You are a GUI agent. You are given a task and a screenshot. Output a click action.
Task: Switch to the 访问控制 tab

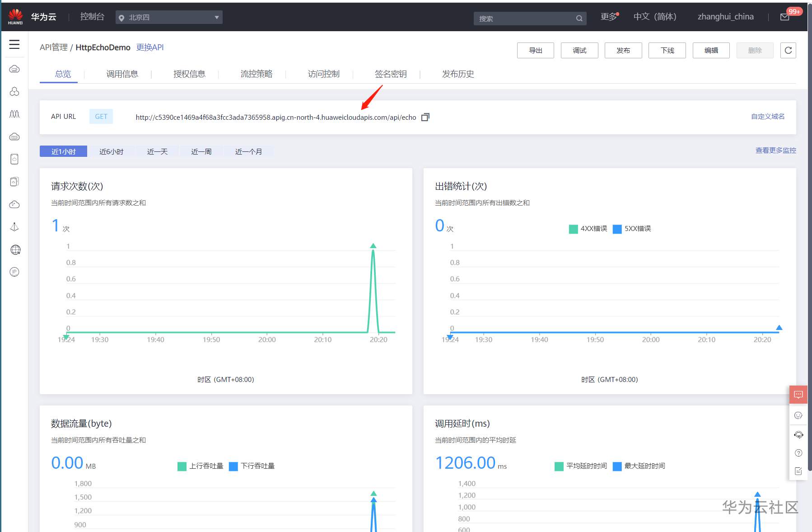point(323,74)
